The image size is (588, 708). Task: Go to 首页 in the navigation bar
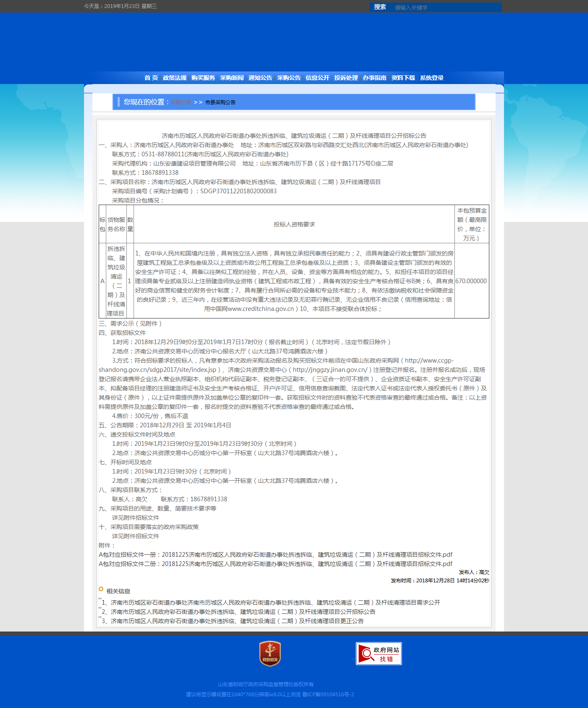(x=151, y=78)
